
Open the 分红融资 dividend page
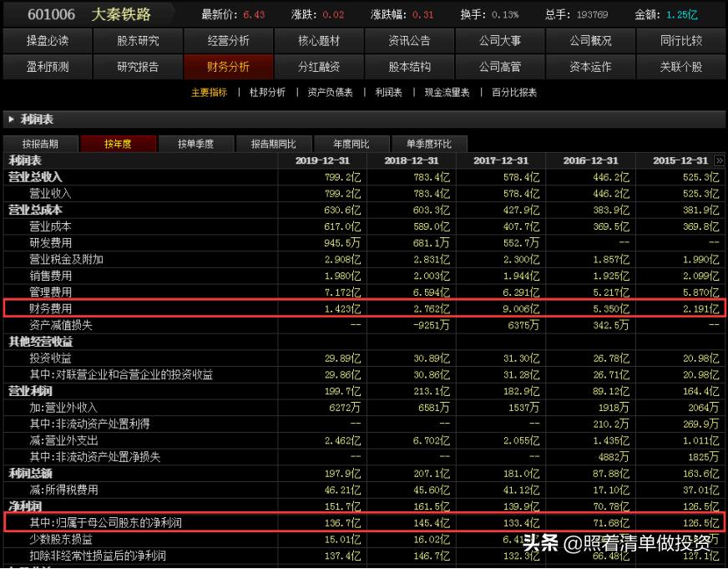click(x=319, y=67)
